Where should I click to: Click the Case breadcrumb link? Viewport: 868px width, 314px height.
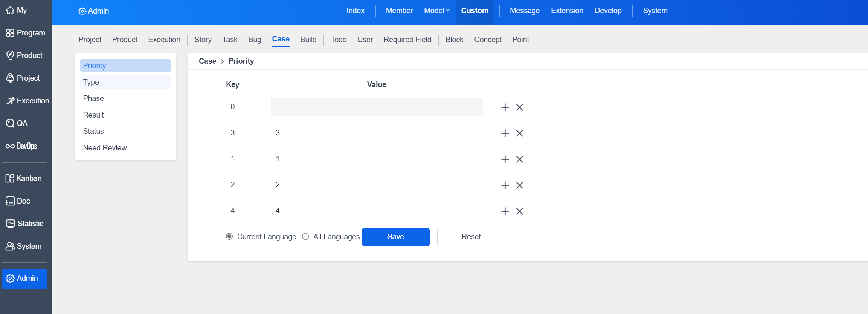207,61
